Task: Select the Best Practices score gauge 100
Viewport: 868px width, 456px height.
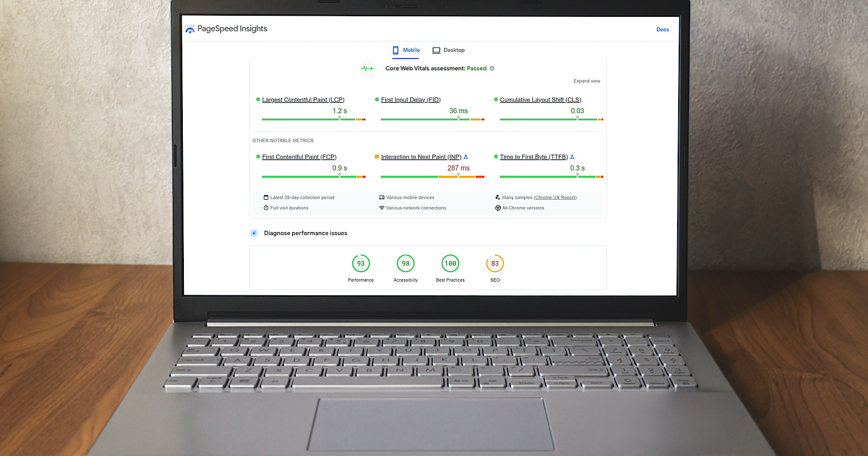Action: 450,263
